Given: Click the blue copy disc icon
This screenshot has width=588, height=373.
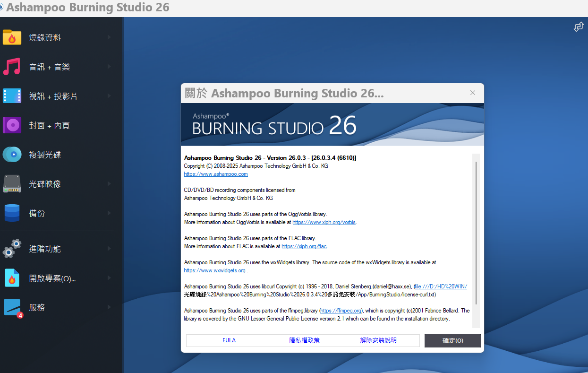Looking at the screenshot, I should click(12, 155).
